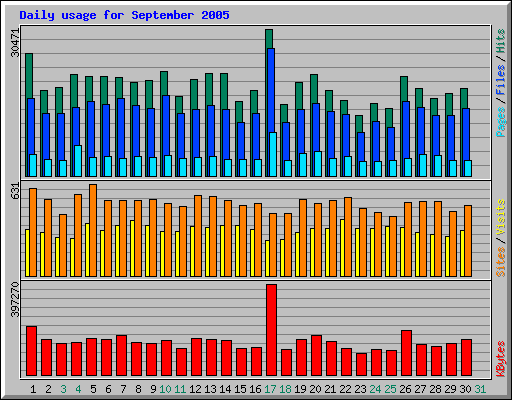Select the cyan Pages bar for day 17
This screenshot has width=512, height=400.
click(x=273, y=154)
